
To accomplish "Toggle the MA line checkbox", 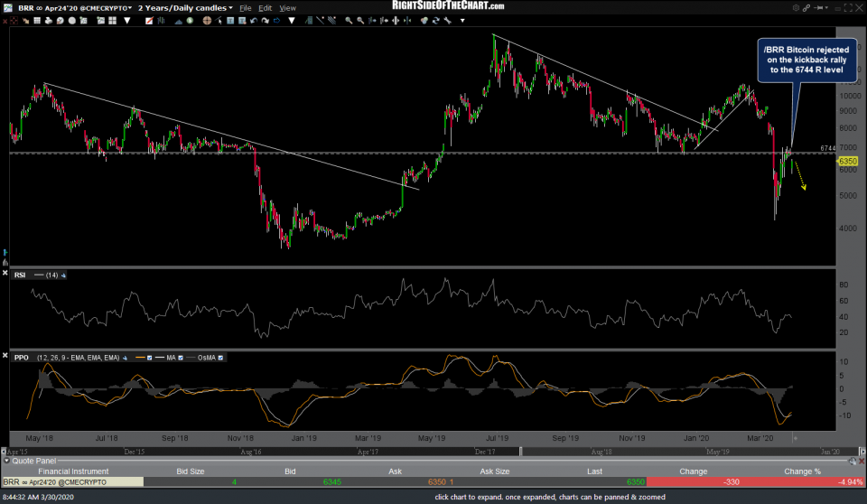I will pyautogui.click(x=182, y=358).
